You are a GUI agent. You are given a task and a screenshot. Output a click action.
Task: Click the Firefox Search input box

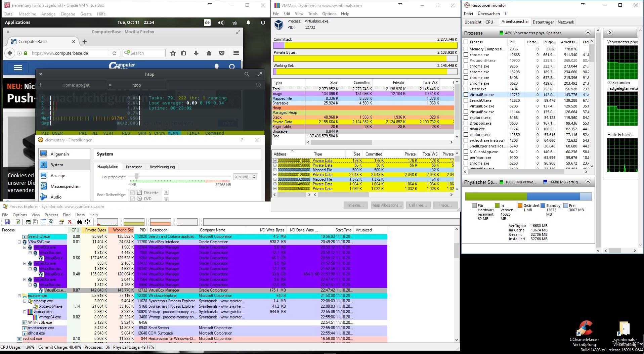coord(144,53)
